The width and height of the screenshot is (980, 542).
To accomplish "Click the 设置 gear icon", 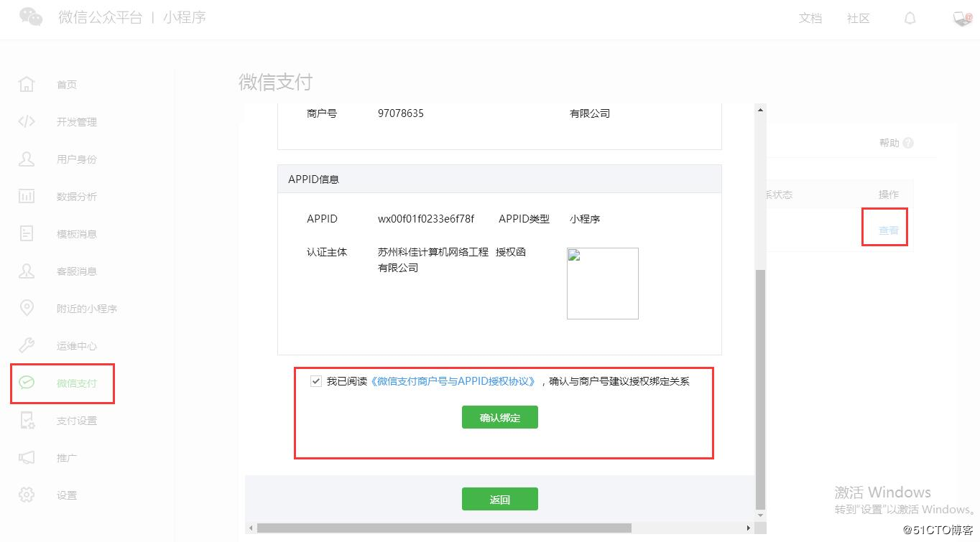I will click(x=27, y=495).
